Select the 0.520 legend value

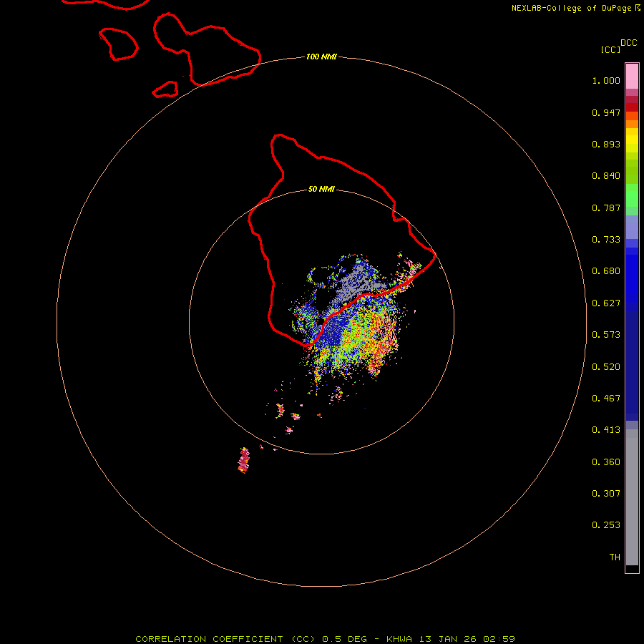606,367
